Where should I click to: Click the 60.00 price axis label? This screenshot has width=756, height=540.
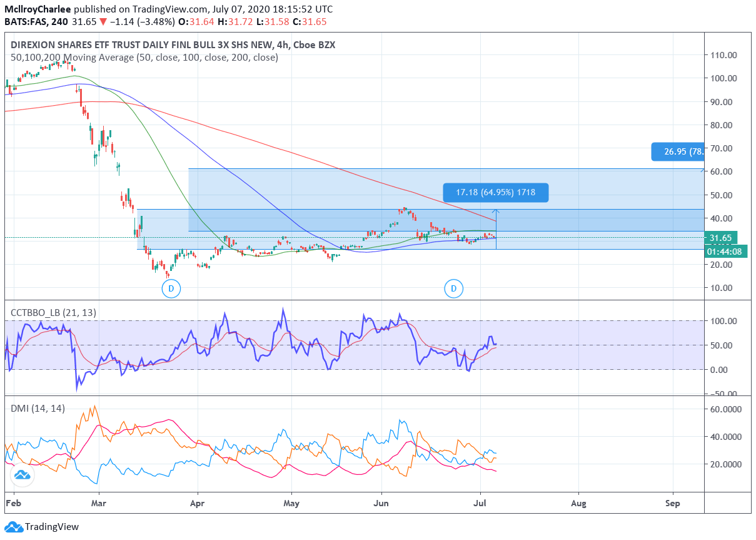(x=721, y=171)
